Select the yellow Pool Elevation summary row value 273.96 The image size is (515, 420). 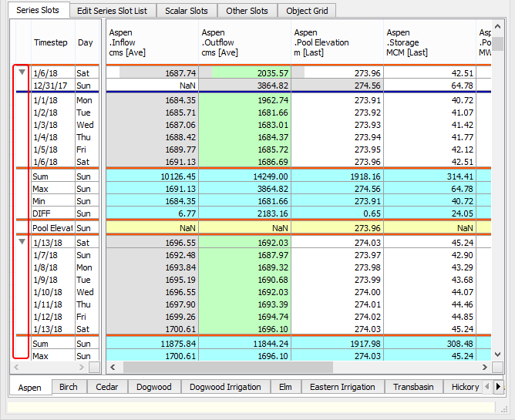point(338,228)
